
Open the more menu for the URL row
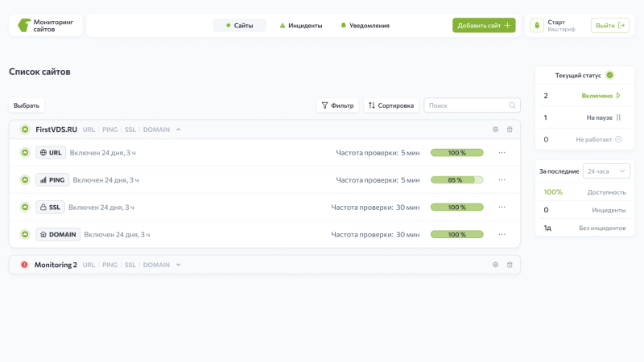(502, 153)
